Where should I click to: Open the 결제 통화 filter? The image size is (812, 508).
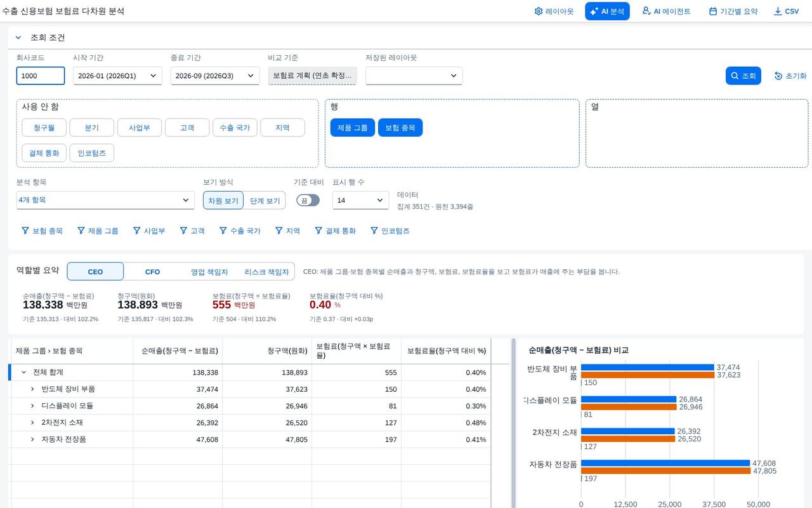335,231
